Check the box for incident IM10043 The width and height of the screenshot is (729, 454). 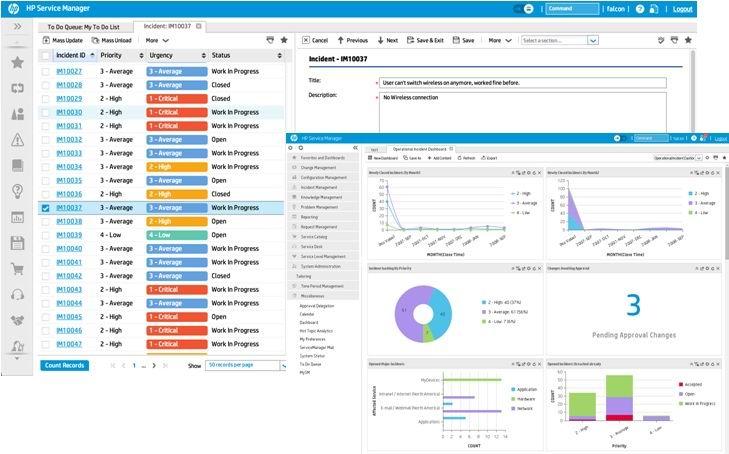click(45, 290)
